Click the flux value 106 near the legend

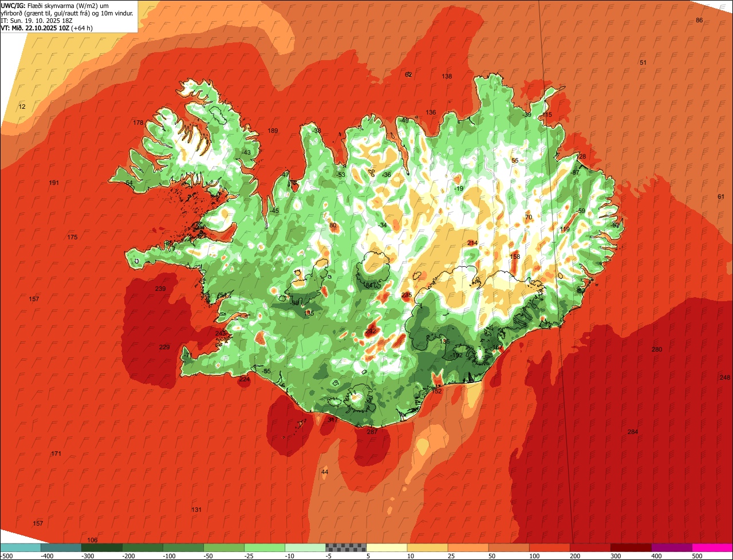92,541
